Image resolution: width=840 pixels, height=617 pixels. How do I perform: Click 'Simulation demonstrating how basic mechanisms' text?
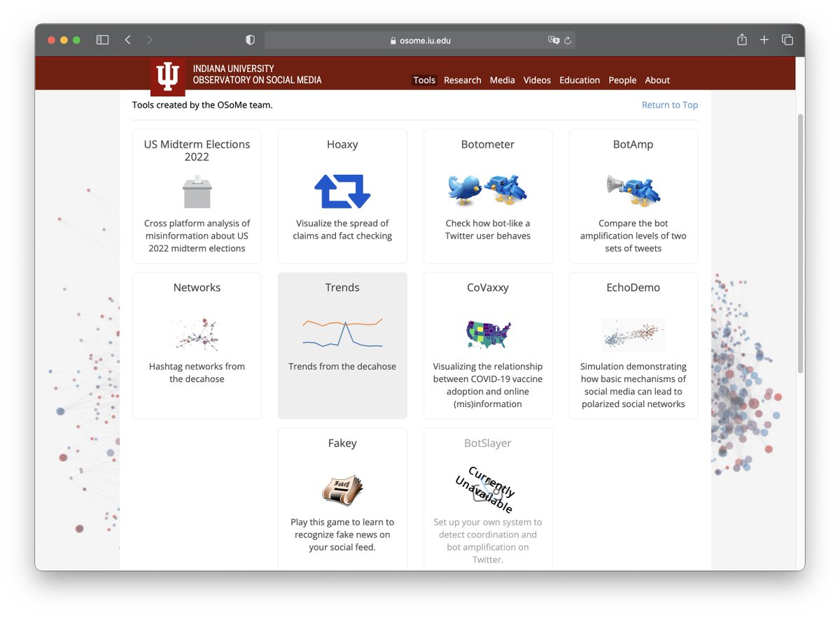point(633,385)
